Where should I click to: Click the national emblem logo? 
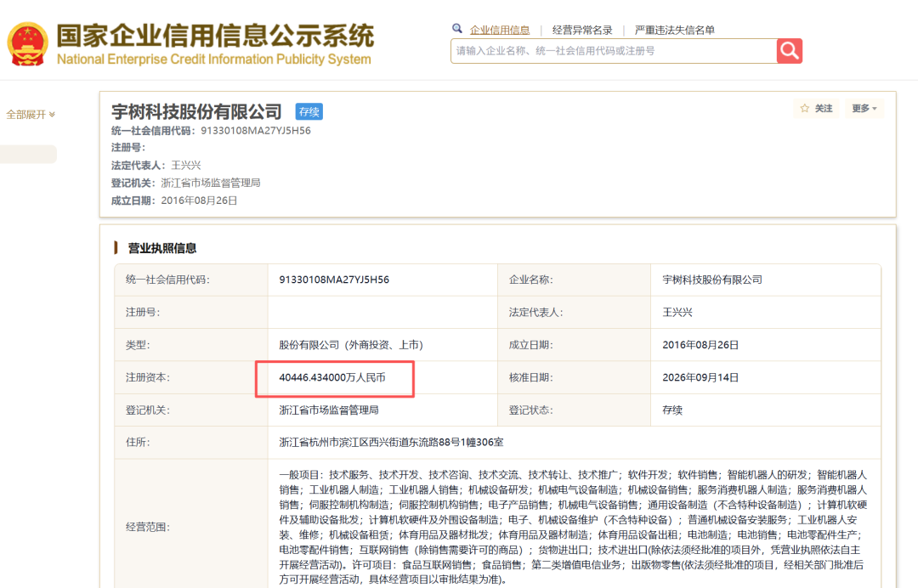(x=27, y=44)
